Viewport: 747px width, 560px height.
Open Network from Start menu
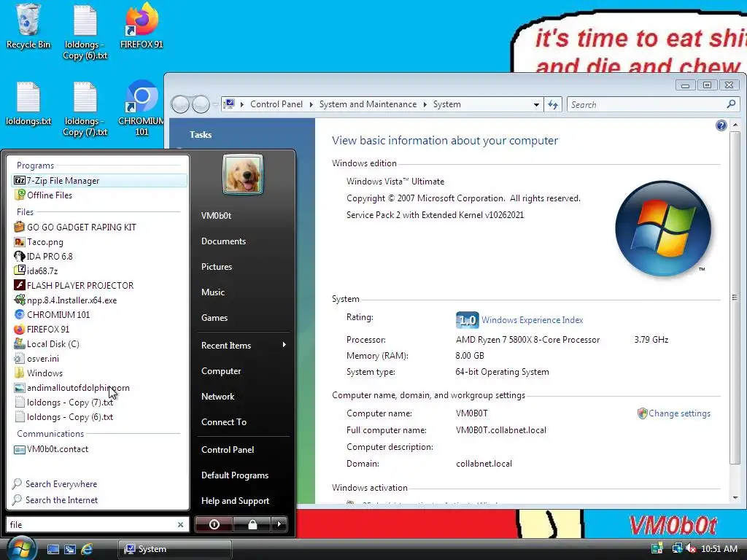coord(217,396)
